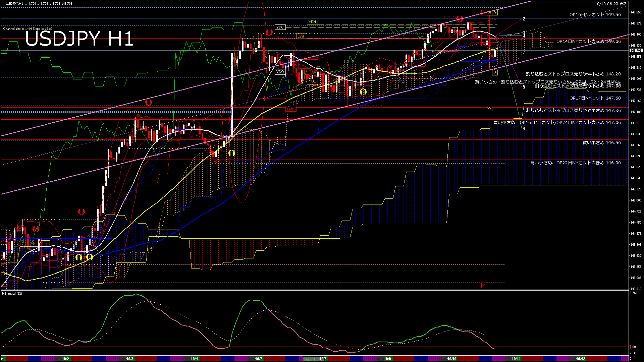The width and height of the screenshot is (644, 362).
Task: Select the white YDC level label
Action: point(280,27)
